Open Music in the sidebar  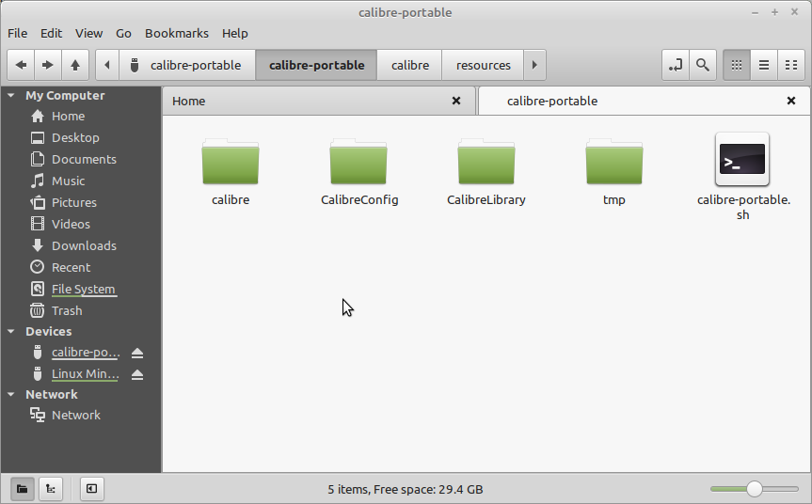coord(68,181)
